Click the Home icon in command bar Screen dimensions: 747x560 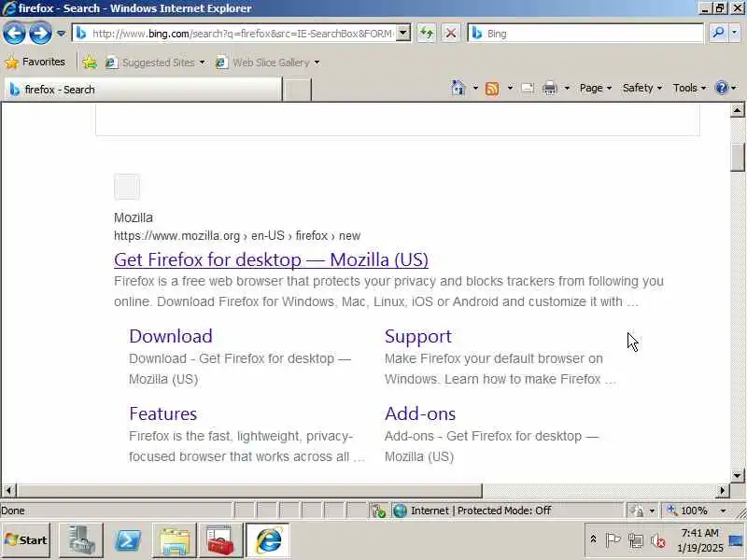coord(458,88)
